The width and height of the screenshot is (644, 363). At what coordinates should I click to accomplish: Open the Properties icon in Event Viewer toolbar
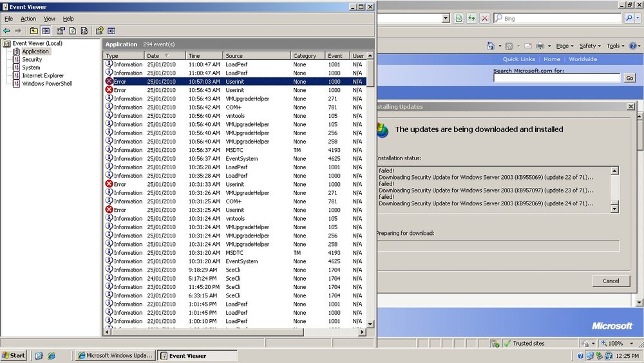click(x=61, y=31)
